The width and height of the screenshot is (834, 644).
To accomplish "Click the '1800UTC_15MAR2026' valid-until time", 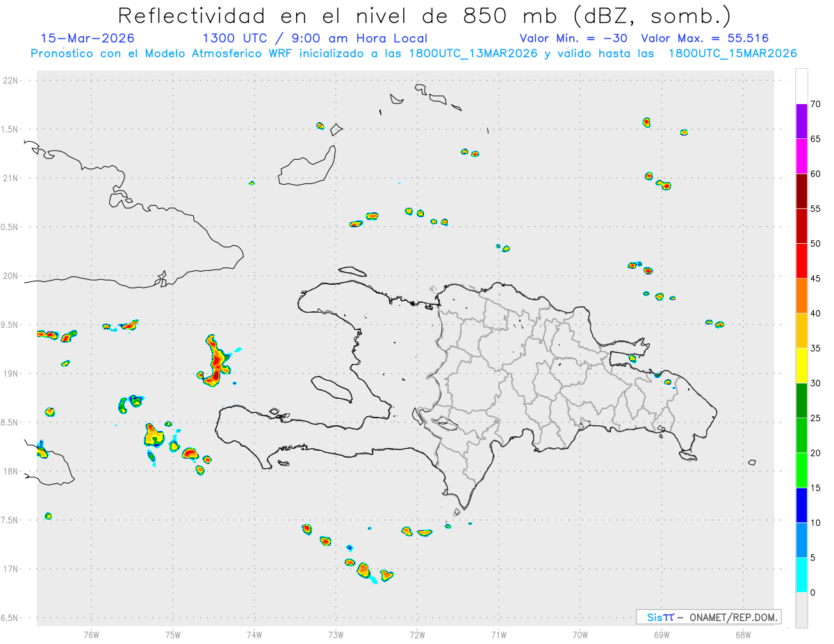I will tap(733, 53).
